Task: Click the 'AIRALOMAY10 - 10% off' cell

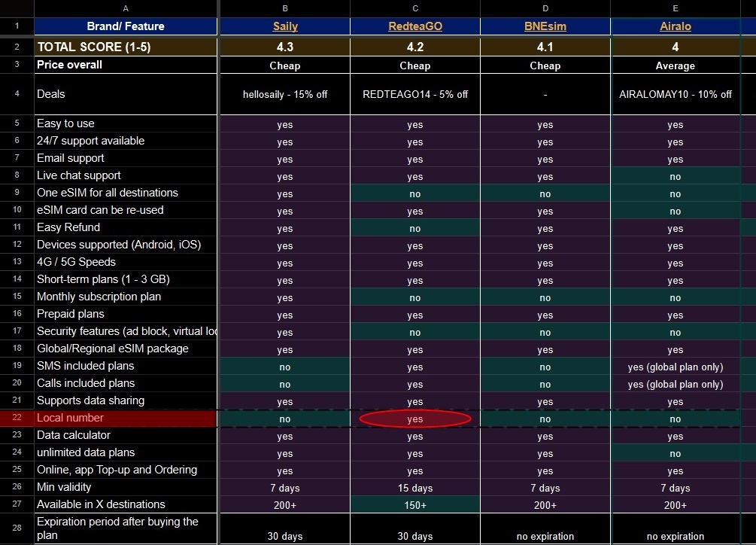Action: [675, 94]
